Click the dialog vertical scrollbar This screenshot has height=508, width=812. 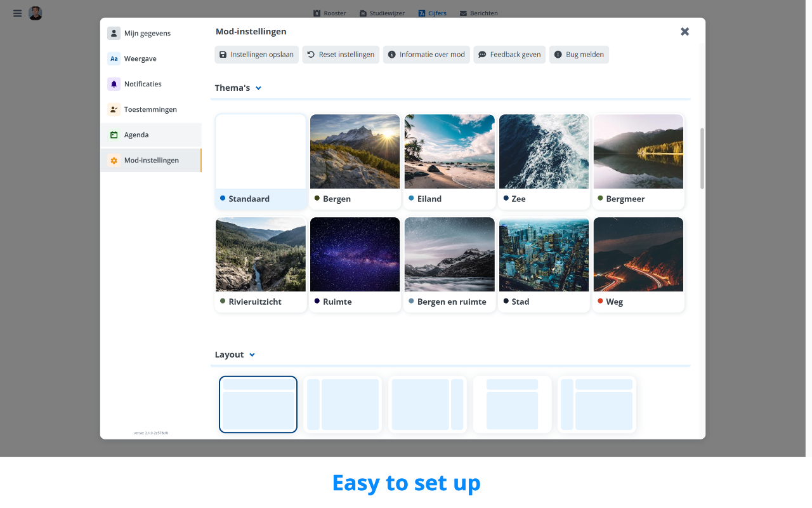click(702, 158)
